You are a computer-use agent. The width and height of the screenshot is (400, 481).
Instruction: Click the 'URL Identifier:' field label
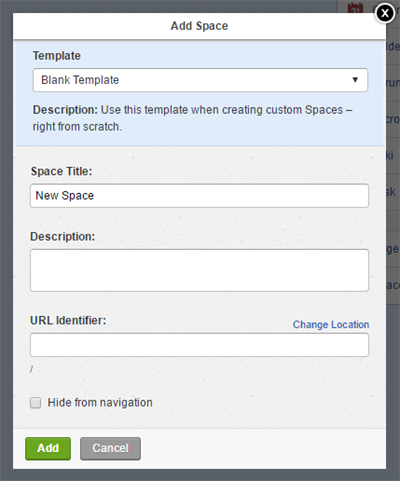coord(68,321)
